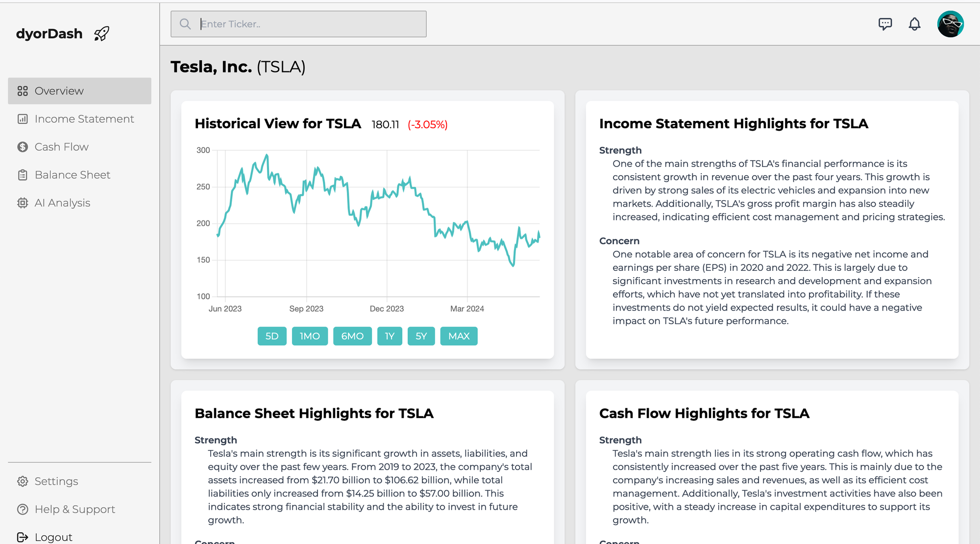
Task: Click the Overview grid icon in sidebar
Action: [x=23, y=91]
